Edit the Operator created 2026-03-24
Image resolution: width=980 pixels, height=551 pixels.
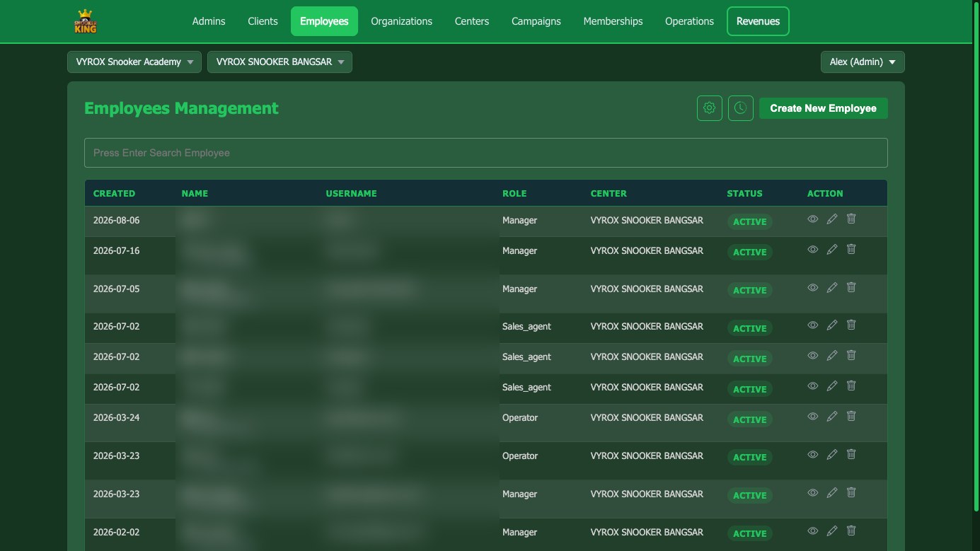click(832, 417)
